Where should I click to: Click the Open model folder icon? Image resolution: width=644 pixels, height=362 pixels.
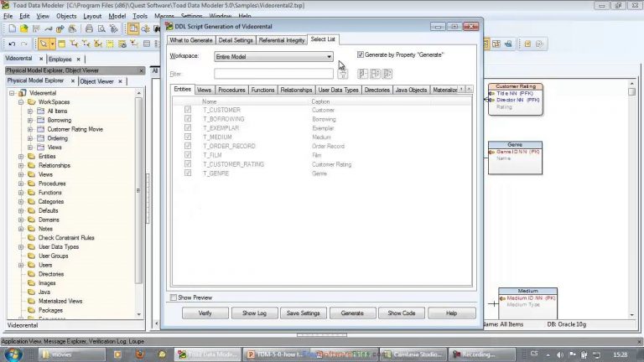click(23, 28)
